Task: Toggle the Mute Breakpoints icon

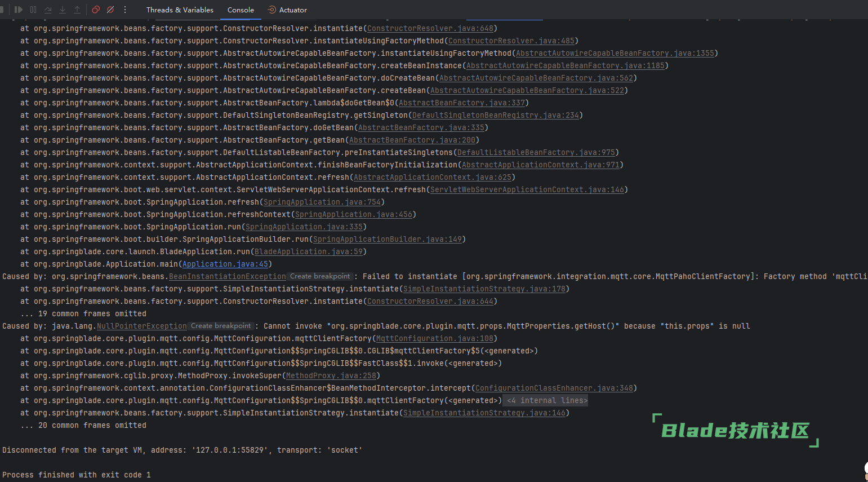Action: pyautogui.click(x=110, y=10)
